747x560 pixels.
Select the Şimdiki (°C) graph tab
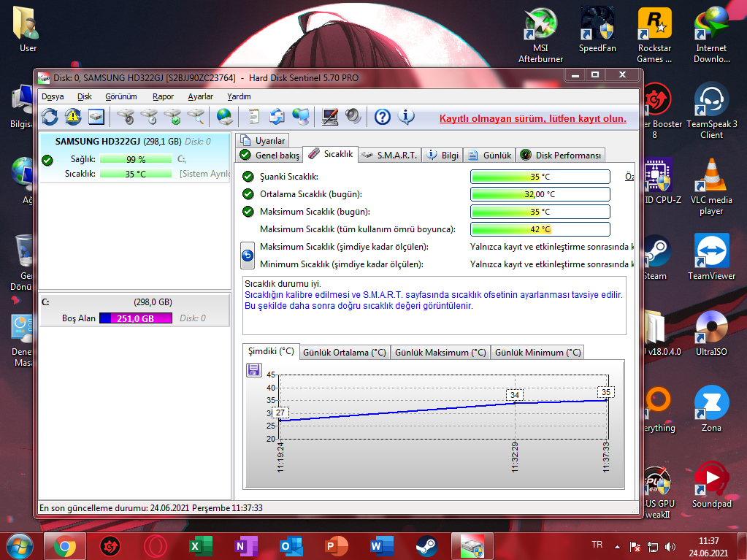[x=271, y=351]
